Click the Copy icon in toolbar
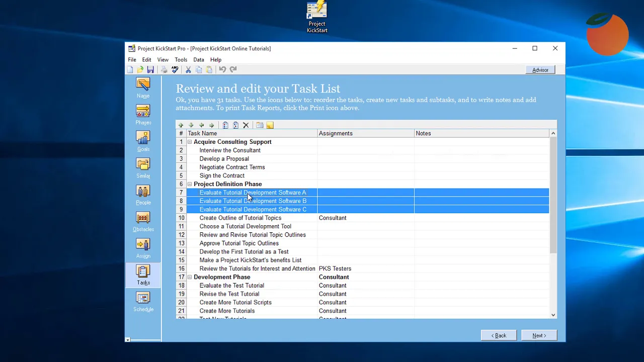The width and height of the screenshot is (644, 362). point(199,69)
